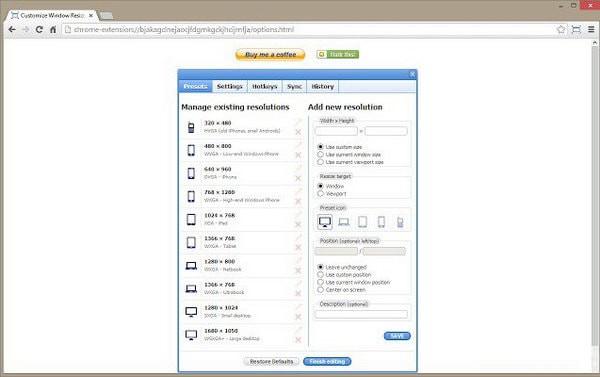This screenshot has height=377, width=600.
Task: Go to the home page
Action: coord(53,29)
